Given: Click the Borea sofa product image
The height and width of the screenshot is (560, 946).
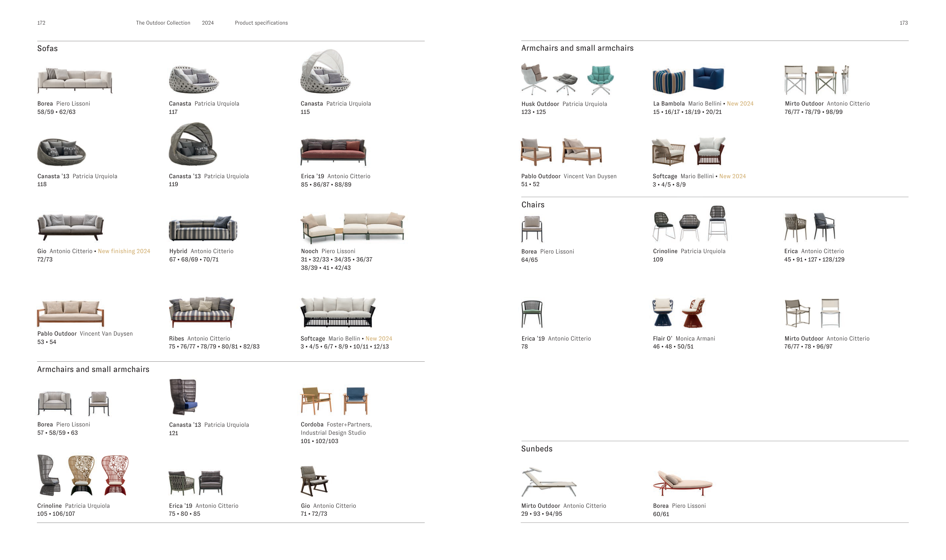Looking at the screenshot, I should [75, 80].
